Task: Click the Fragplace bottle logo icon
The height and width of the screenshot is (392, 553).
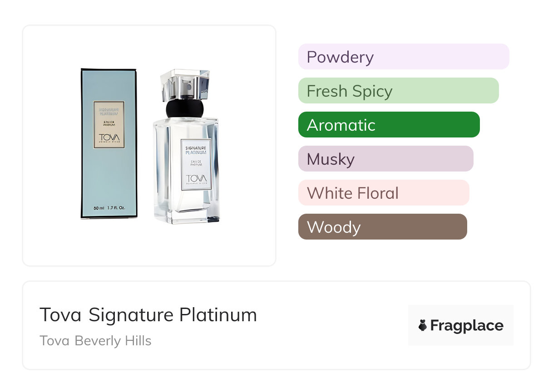Action: click(423, 325)
